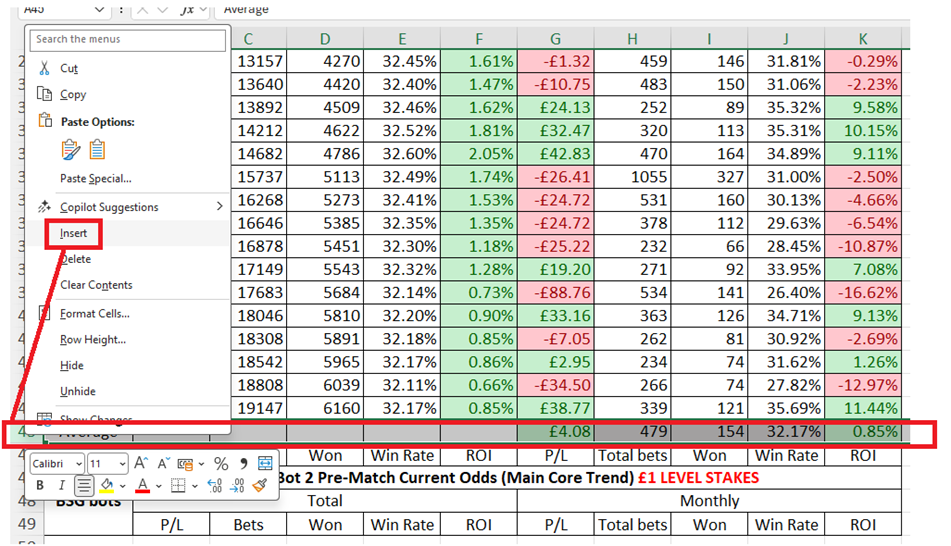Click Paste Special option

95,179
